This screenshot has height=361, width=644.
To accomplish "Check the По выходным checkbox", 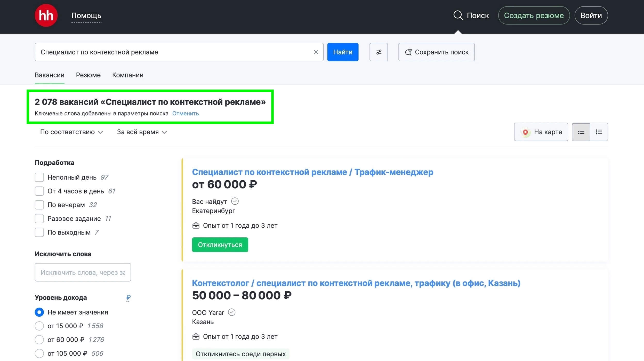I will (39, 232).
